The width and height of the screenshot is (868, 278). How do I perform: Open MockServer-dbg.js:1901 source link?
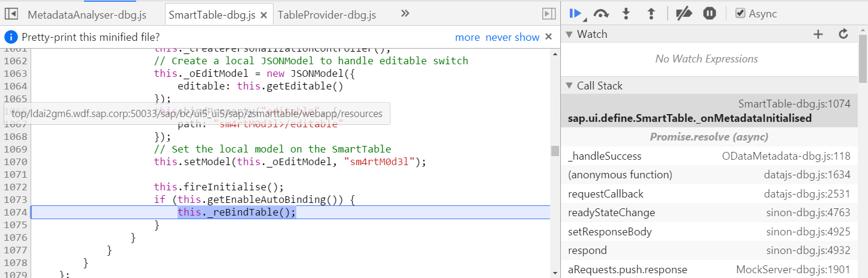pos(794,270)
